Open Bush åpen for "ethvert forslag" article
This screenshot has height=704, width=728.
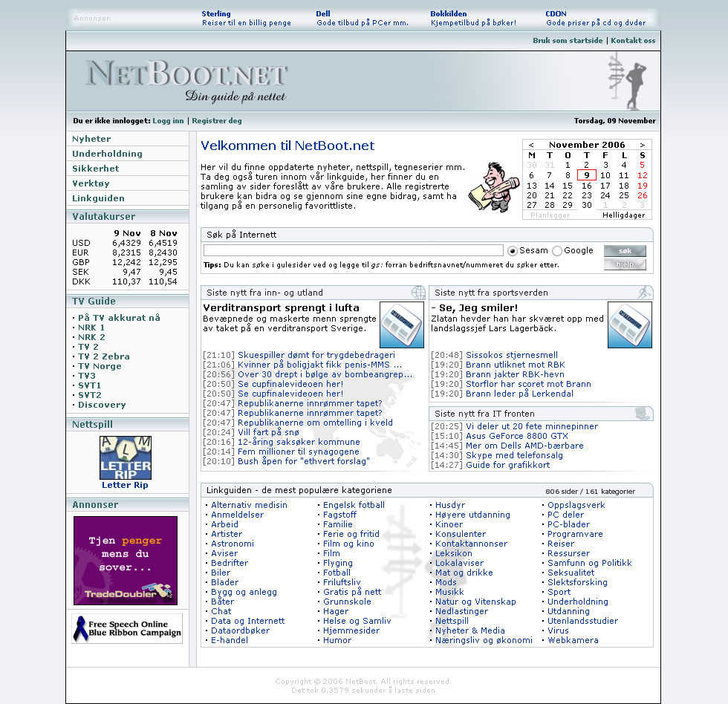point(304,461)
